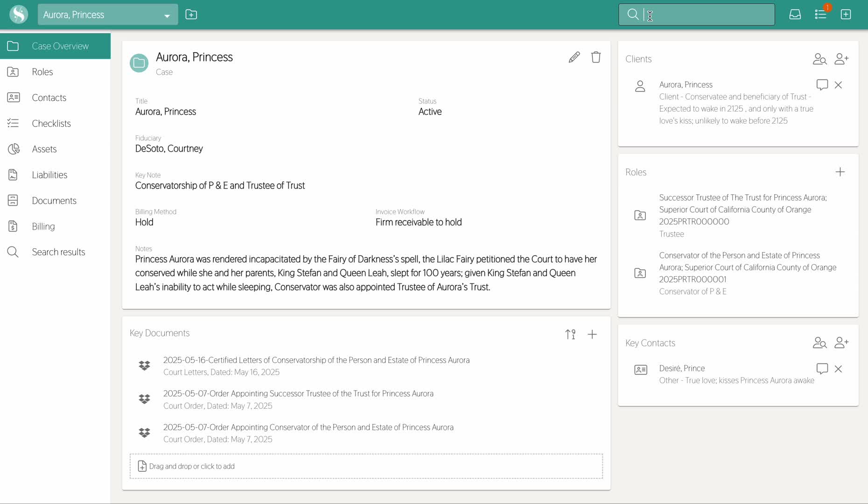Click the Notes paragraph about Princess Aurora

tap(366, 273)
